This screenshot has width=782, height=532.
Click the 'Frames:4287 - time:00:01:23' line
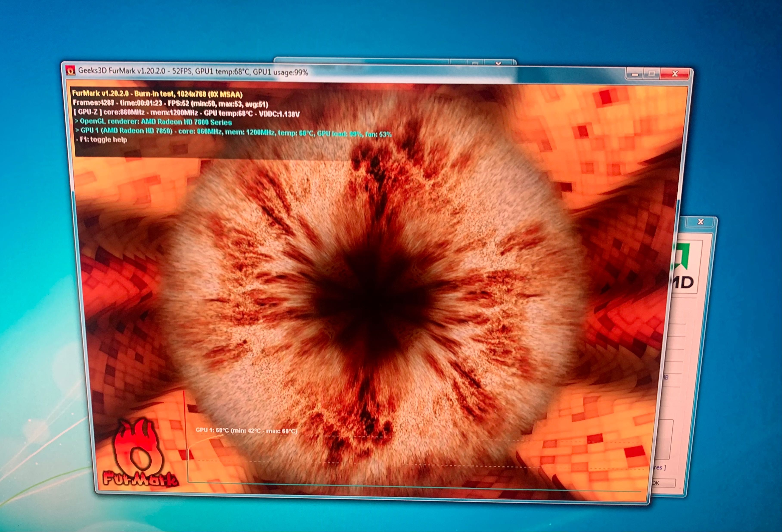(170, 103)
